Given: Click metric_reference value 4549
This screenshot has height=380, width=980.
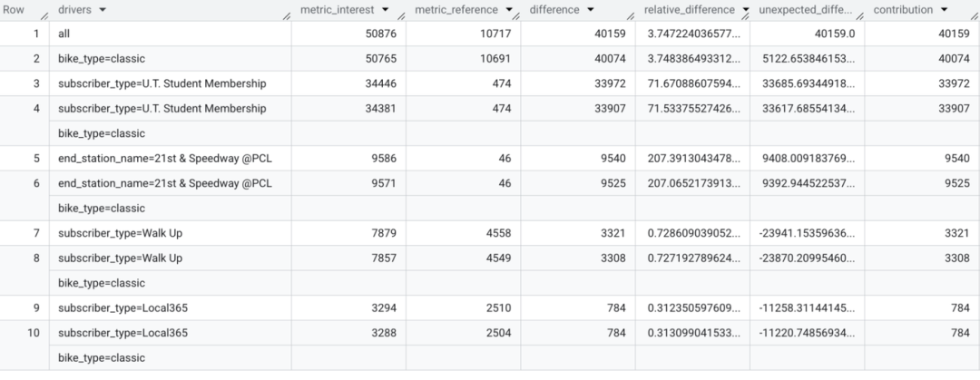Looking at the screenshot, I should (x=499, y=258).
